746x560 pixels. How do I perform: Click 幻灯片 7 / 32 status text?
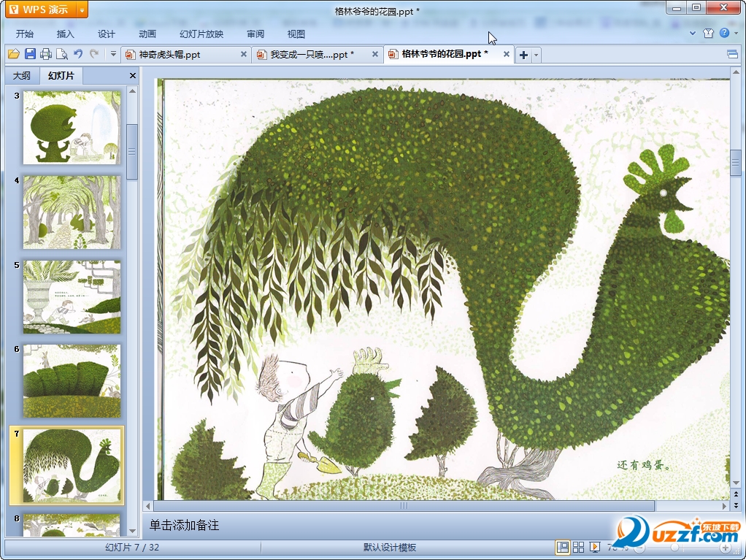(x=132, y=548)
